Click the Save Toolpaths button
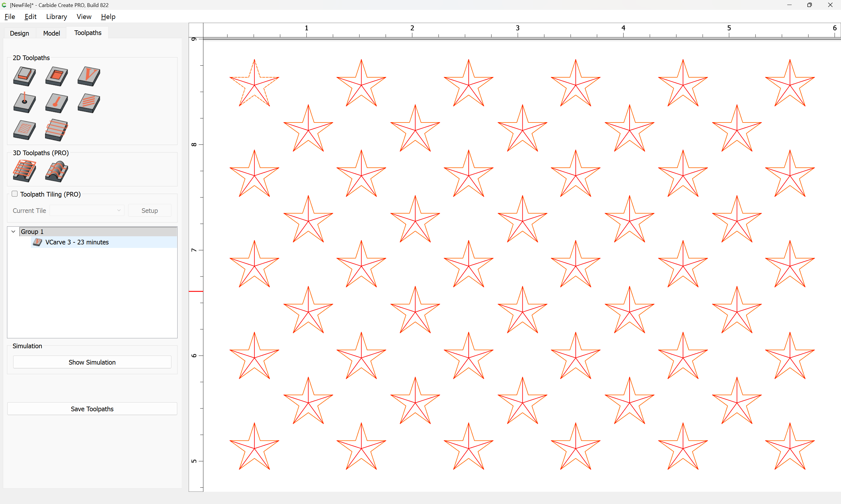841x504 pixels. pos(92,409)
